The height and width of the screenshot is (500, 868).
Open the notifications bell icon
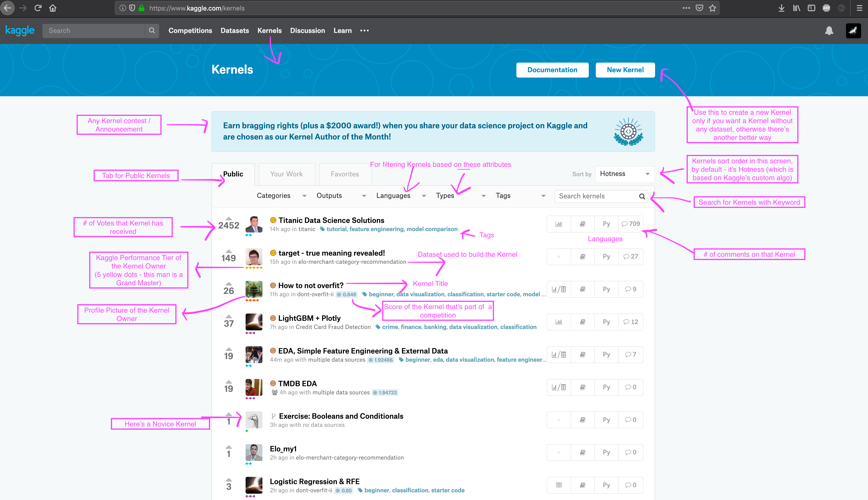click(829, 31)
